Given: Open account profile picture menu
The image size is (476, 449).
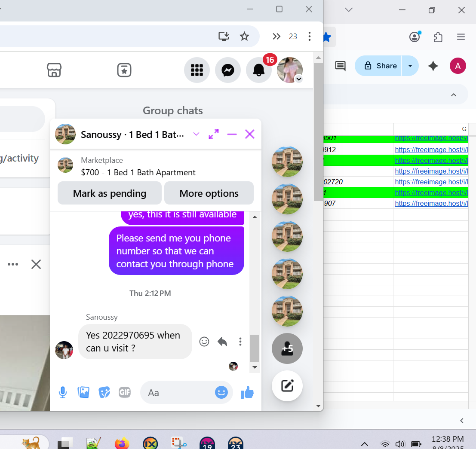Looking at the screenshot, I should pos(290,70).
